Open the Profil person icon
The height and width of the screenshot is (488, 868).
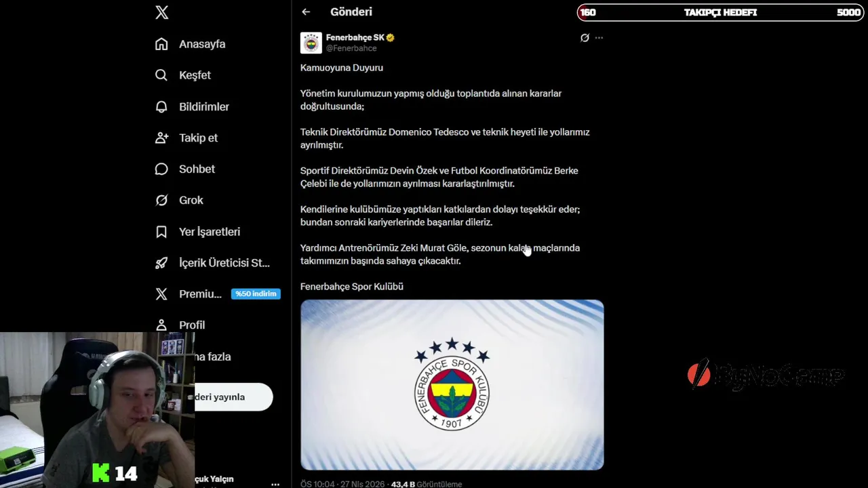click(161, 325)
